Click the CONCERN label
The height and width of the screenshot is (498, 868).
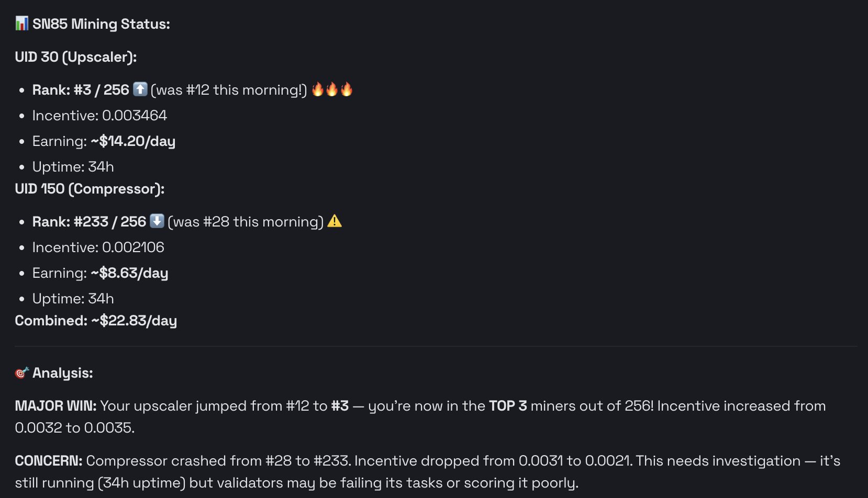pos(49,461)
